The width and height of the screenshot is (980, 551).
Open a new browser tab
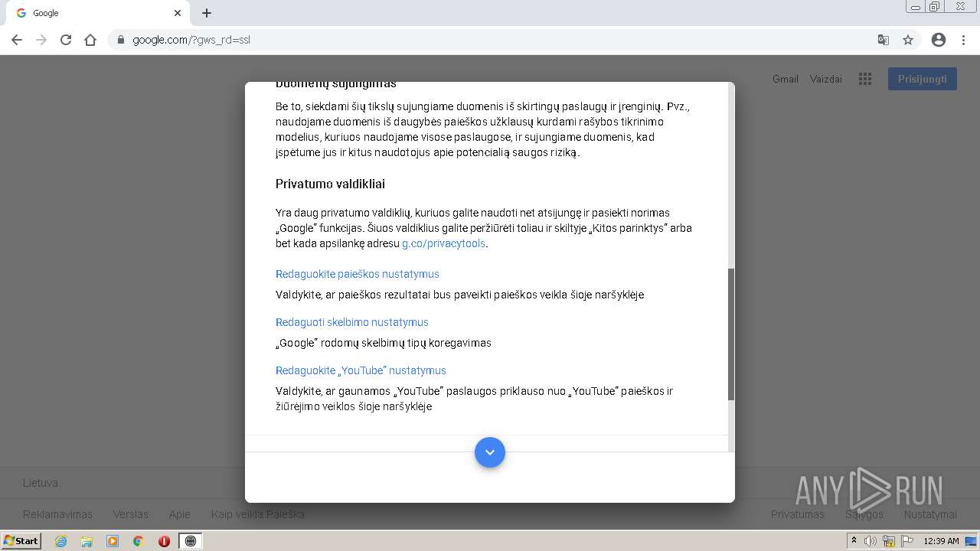click(207, 13)
